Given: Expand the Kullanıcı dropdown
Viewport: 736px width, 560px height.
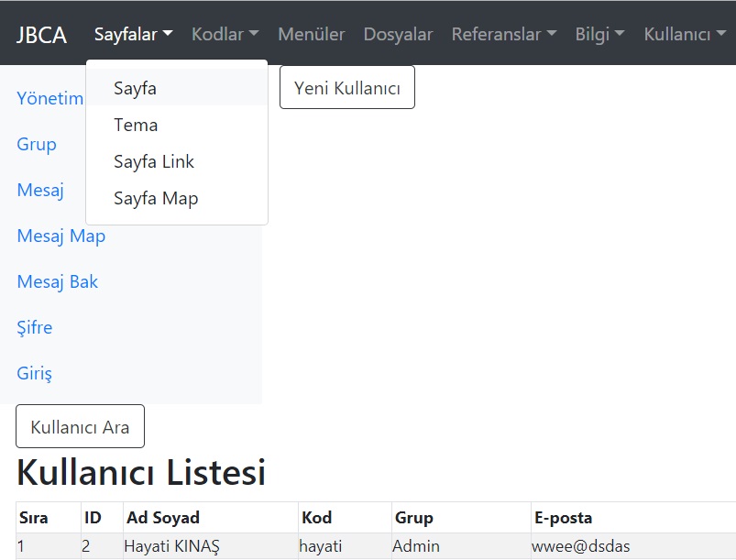Looking at the screenshot, I should (x=681, y=34).
